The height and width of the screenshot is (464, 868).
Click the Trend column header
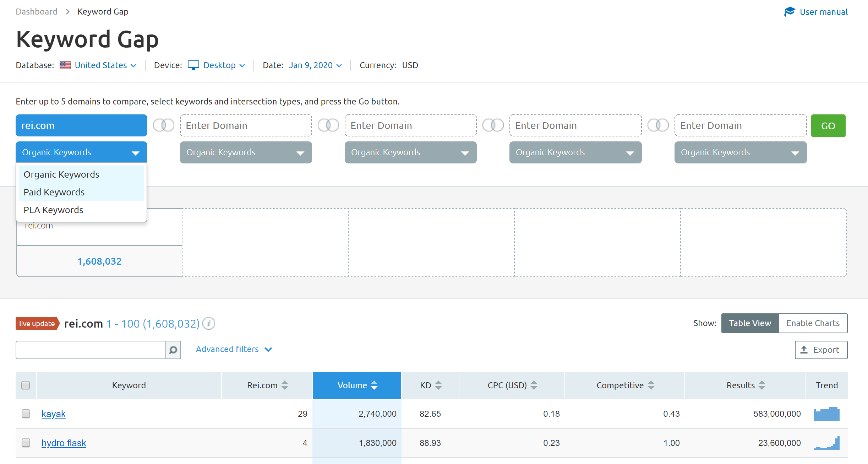coord(826,385)
